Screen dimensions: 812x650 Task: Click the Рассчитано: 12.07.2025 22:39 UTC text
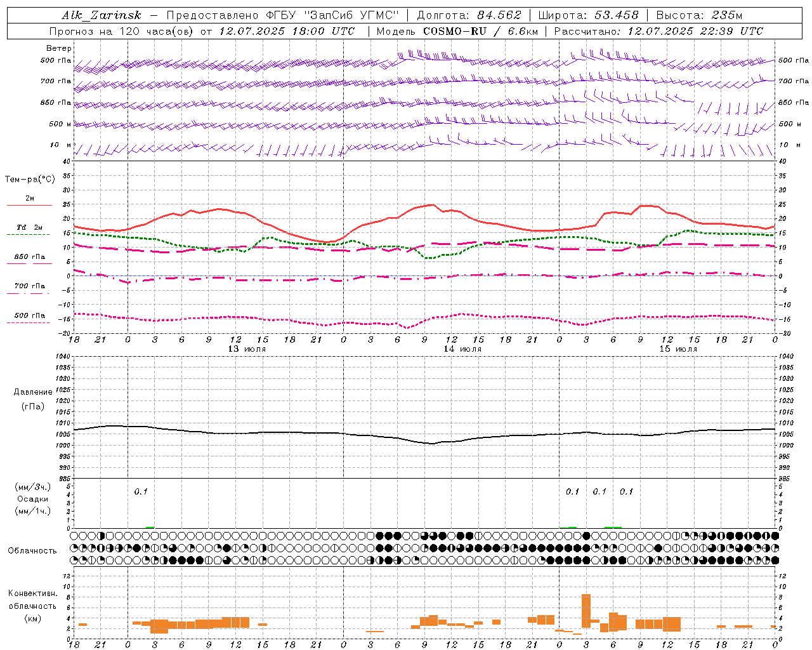click(x=658, y=31)
